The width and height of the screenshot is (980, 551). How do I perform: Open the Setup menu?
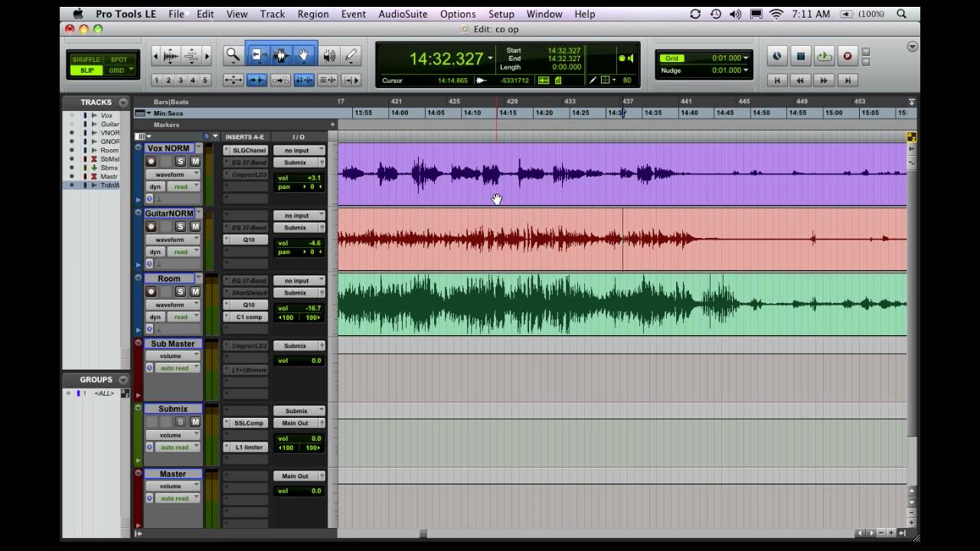pos(501,14)
